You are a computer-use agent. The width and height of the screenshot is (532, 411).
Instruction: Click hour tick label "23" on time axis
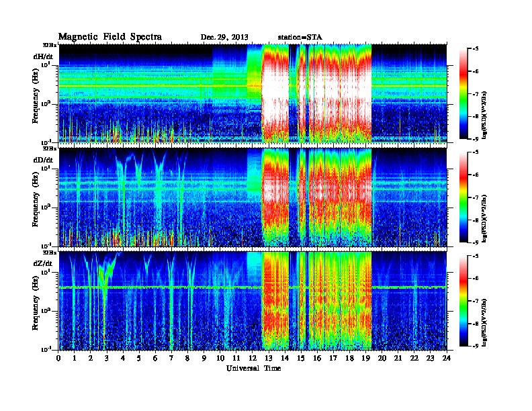pos(431,358)
